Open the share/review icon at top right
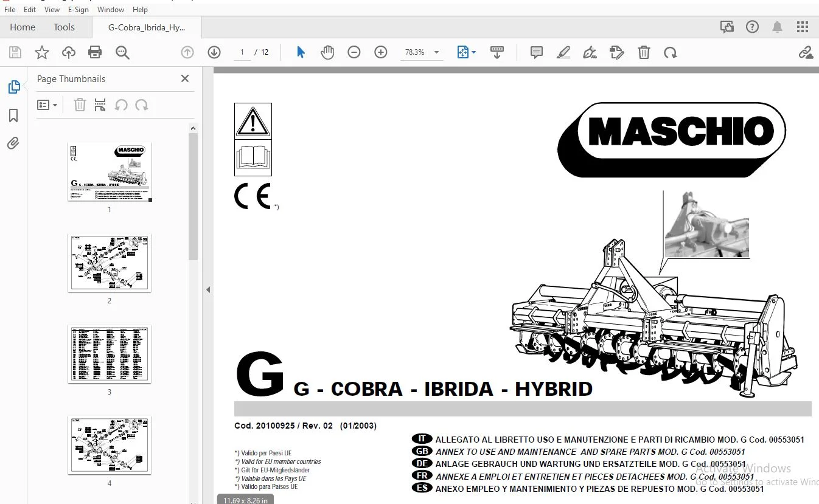 tap(727, 27)
